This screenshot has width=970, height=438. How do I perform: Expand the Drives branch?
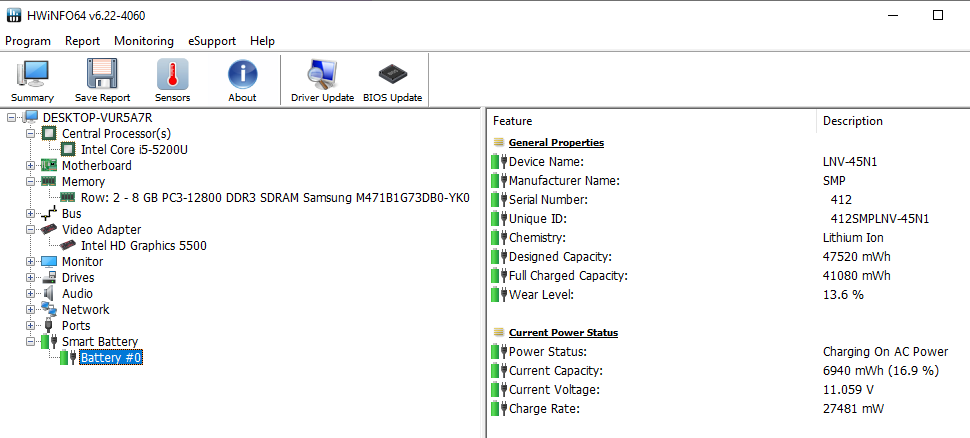coord(30,278)
